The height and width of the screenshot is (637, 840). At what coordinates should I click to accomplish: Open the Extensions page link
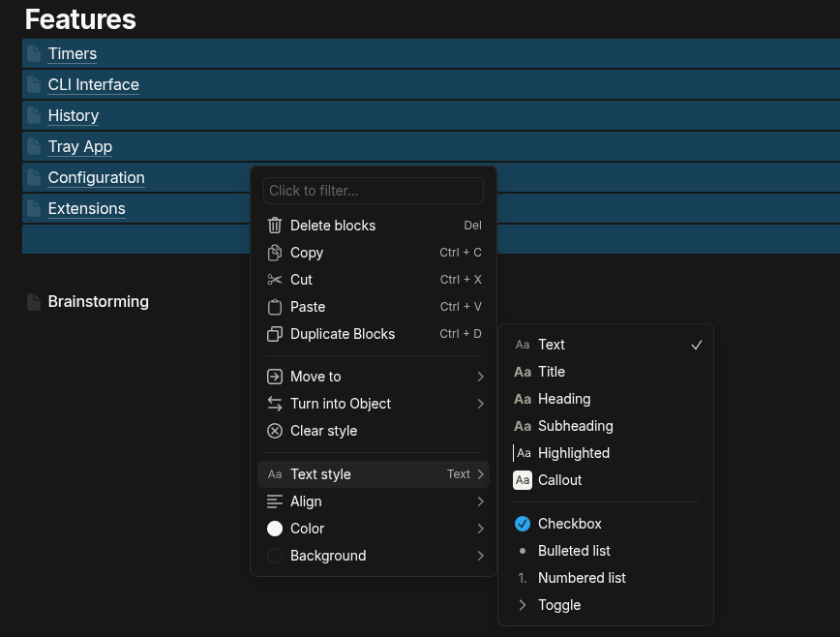pyautogui.click(x=87, y=208)
